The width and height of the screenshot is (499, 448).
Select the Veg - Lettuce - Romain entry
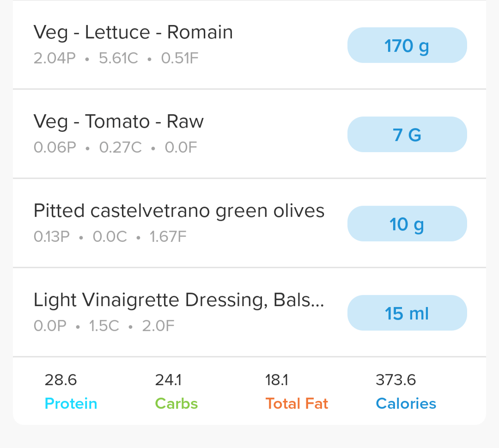(x=133, y=32)
